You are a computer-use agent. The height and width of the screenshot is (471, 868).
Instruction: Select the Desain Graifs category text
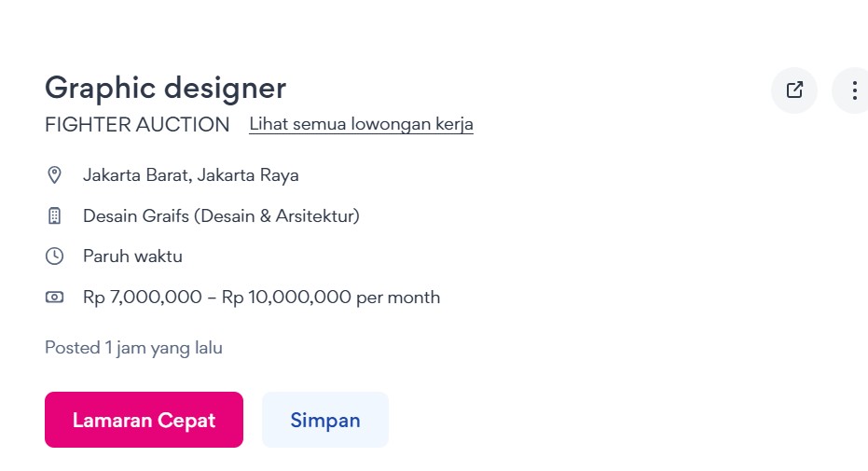point(136,215)
